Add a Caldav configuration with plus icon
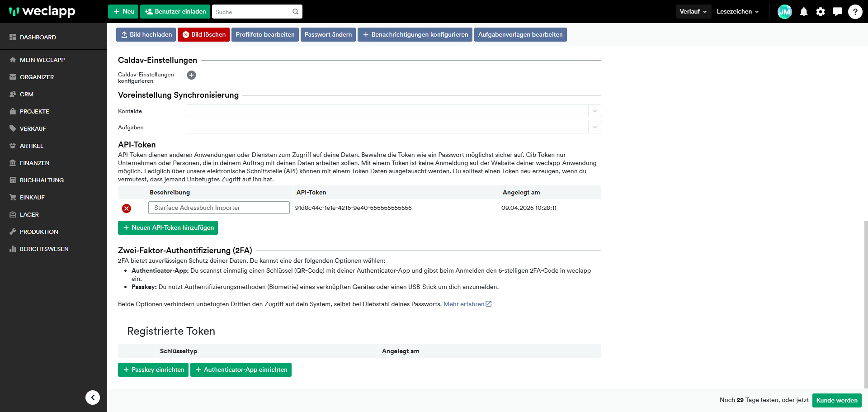Image resolution: width=868 pixels, height=412 pixels. click(192, 75)
